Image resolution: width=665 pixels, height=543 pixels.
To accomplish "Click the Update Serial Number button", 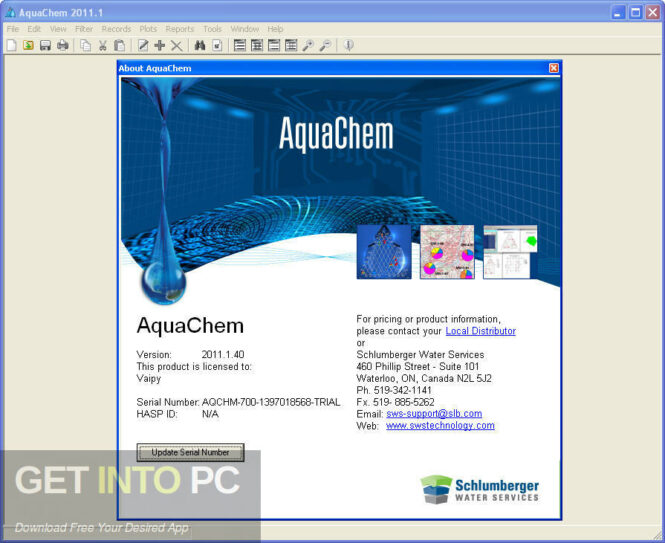I will coord(190,452).
